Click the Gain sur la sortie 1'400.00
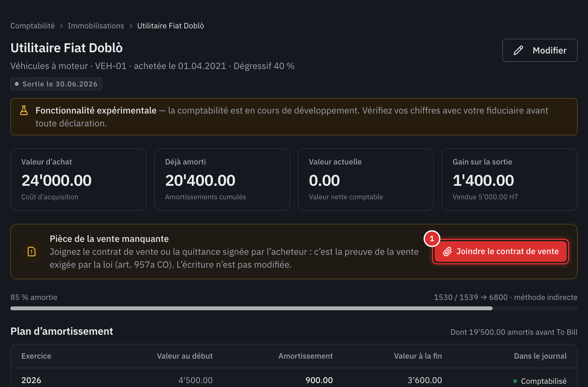 [483, 180]
